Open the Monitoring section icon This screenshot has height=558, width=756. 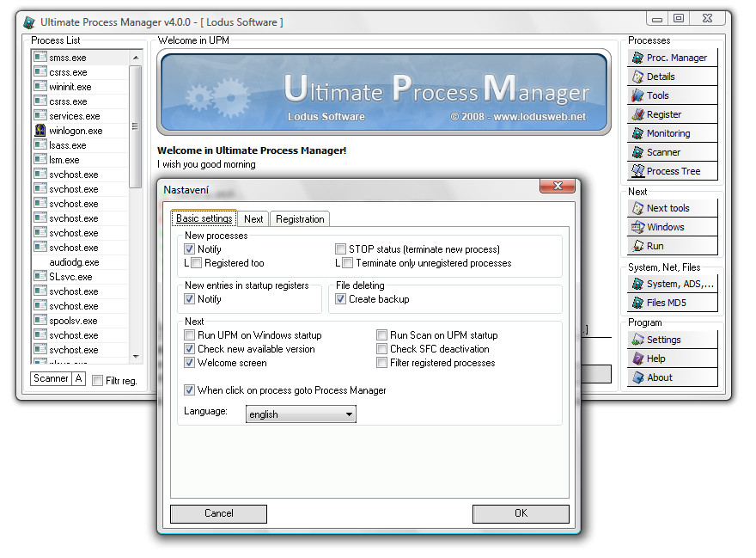click(x=637, y=133)
